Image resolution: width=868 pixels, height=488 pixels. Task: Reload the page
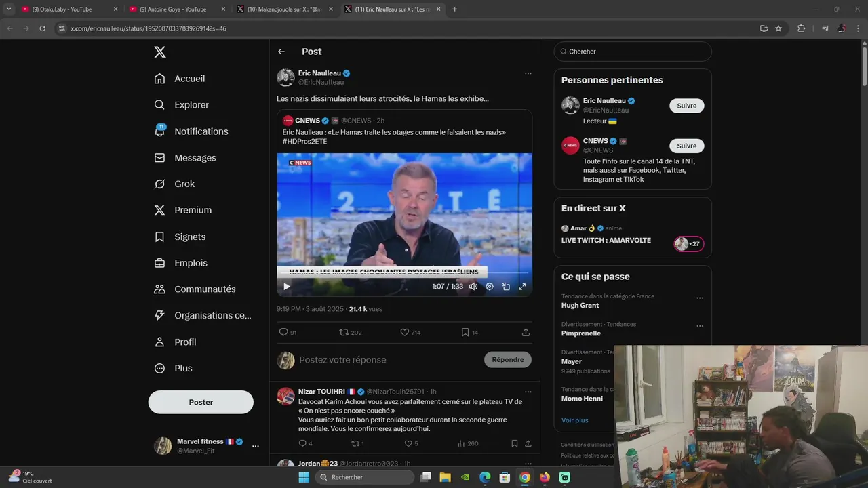coord(42,28)
